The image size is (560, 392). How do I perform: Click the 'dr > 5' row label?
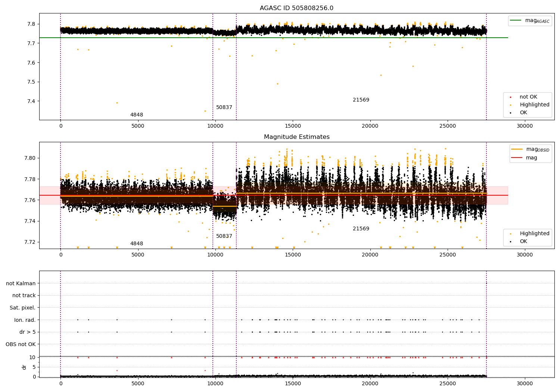[x=28, y=332]
